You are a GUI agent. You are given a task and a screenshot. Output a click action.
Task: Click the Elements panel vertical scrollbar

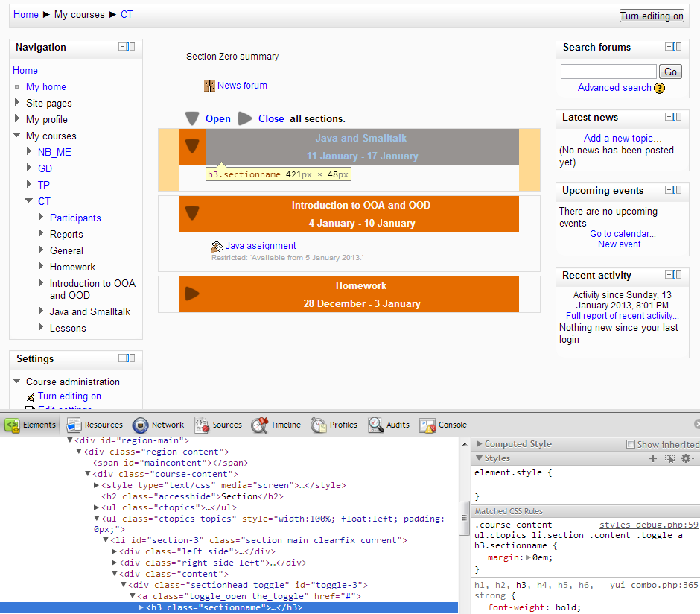[464, 518]
